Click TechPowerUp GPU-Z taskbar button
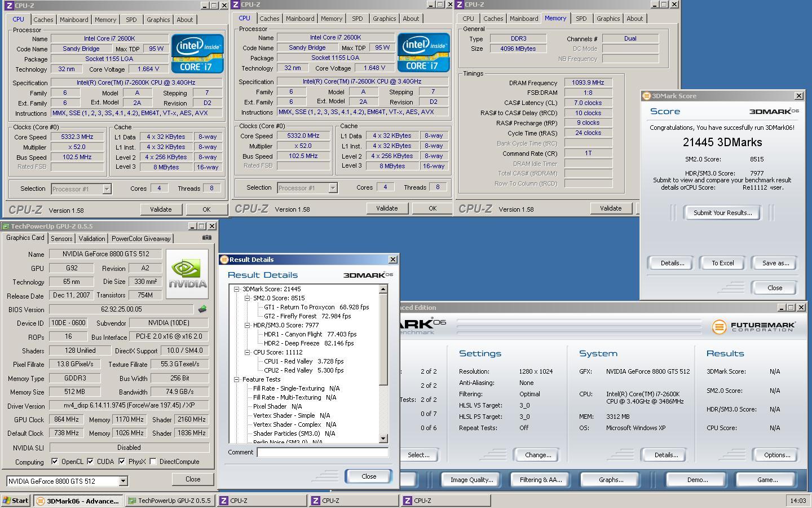 tap(169, 501)
